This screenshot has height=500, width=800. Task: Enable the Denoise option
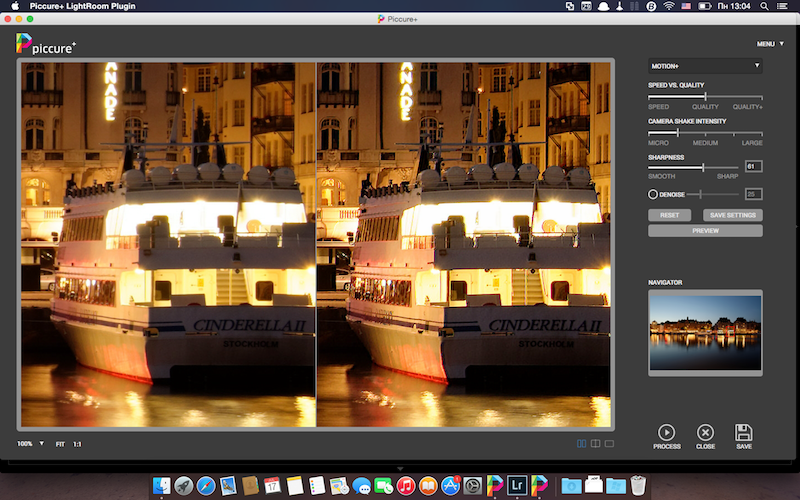pyautogui.click(x=653, y=194)
